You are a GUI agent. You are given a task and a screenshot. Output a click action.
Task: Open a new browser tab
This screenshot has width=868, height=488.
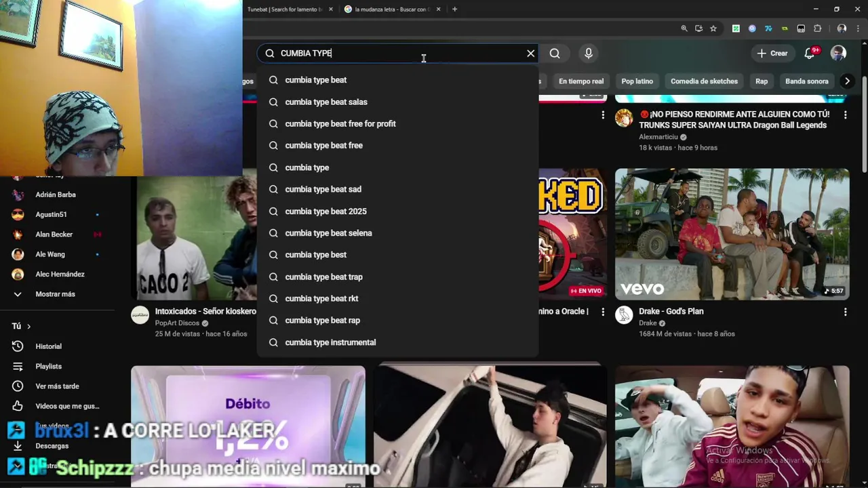(454, 9)
